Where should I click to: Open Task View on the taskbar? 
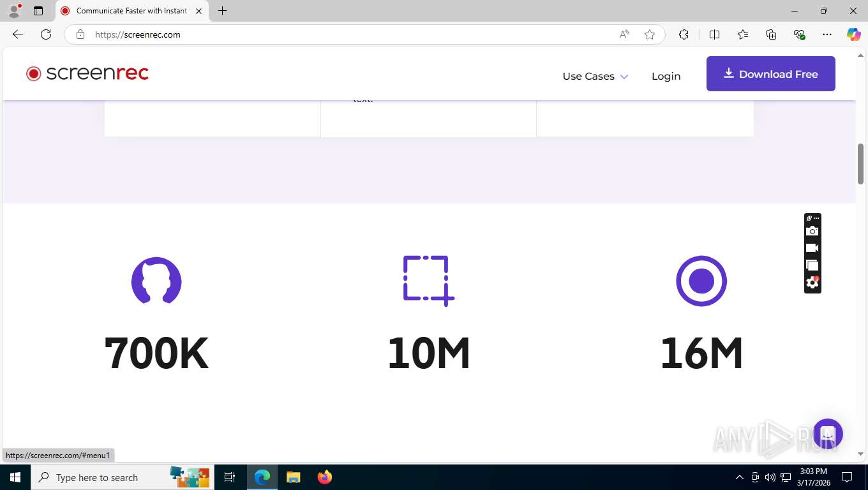pos(230,477)
